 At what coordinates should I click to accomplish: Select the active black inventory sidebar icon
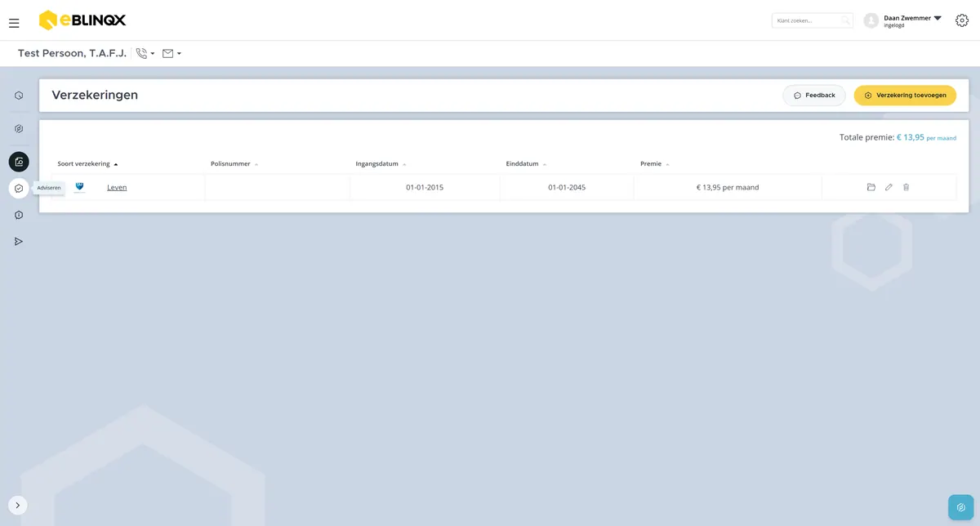pos(19,162)
